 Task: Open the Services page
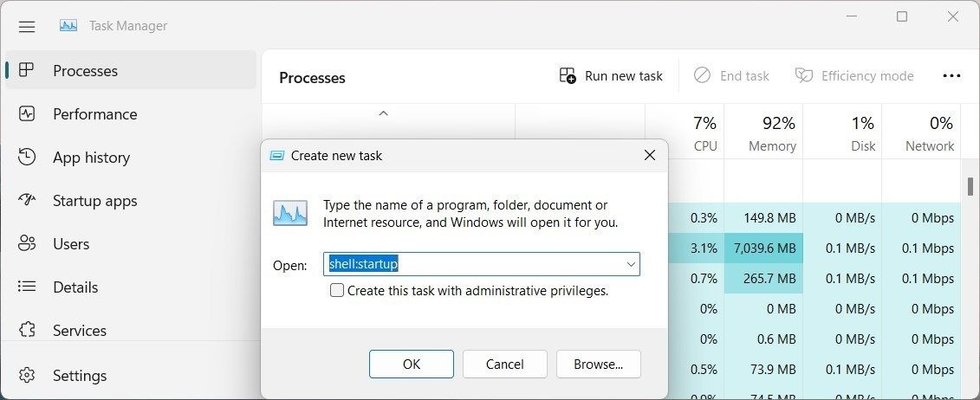tap(131, 330)
